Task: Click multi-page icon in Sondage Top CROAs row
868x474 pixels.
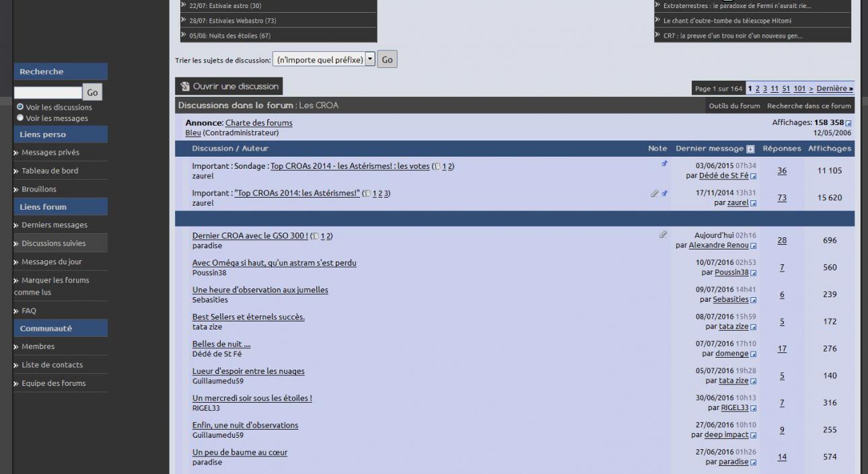Action: click(x=437, y=166)
